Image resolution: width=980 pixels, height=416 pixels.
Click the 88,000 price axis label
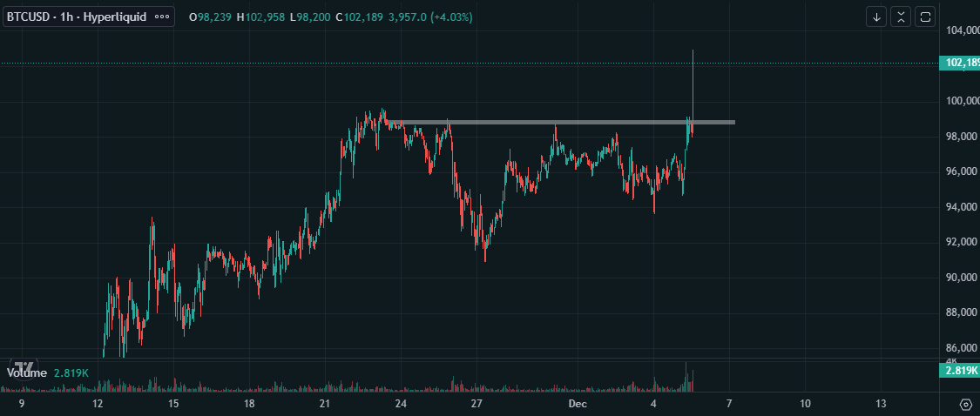click(963, 312)
